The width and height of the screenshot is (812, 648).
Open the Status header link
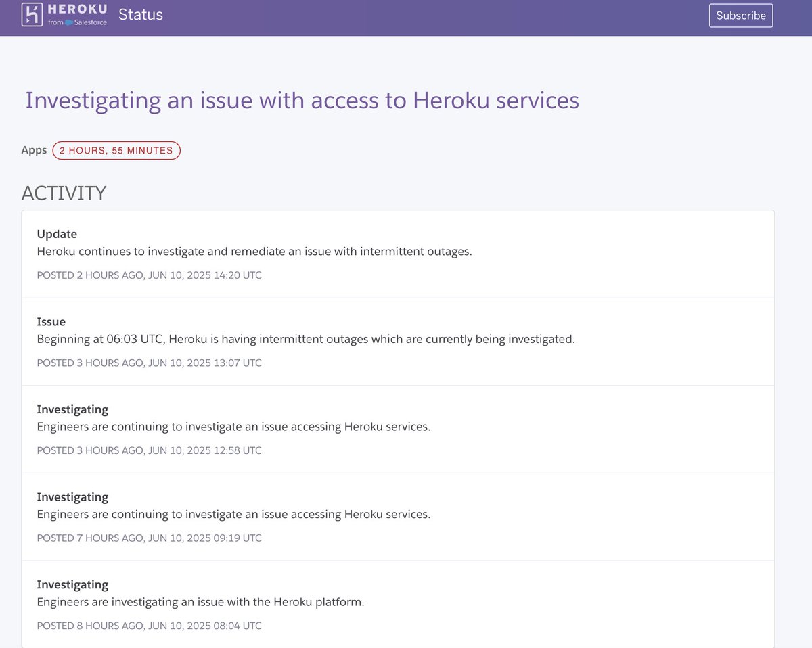tap(141, 14)
